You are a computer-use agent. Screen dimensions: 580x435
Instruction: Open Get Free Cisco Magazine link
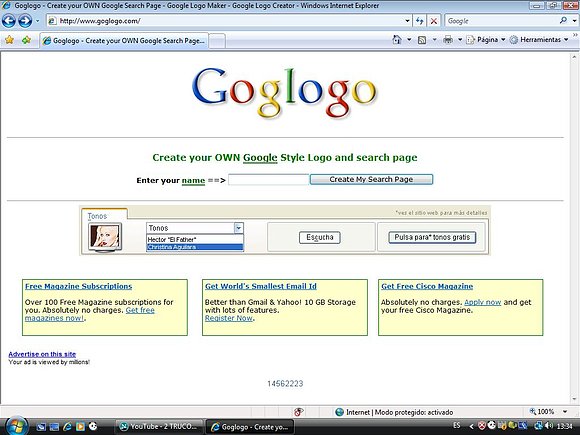click(x=427, y=286)
